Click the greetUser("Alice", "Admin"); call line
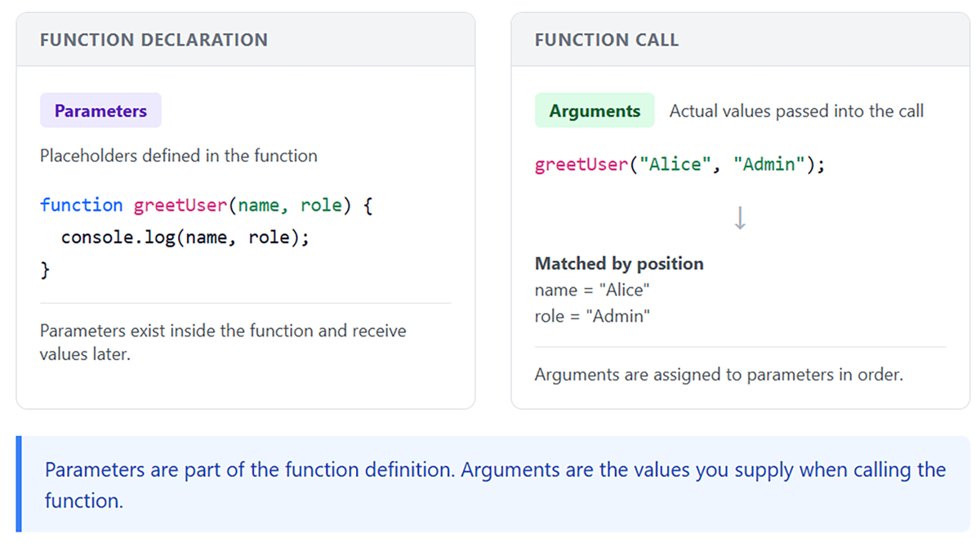 [680, 164]
